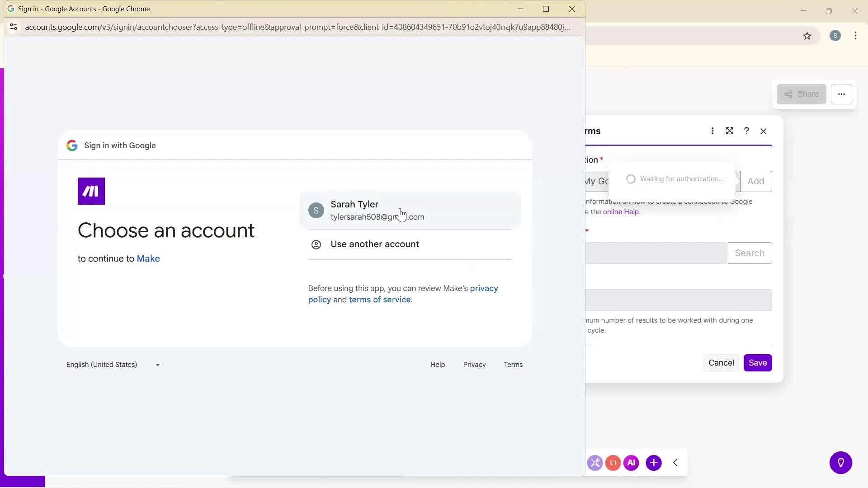This screenshot has width=868, height=488.
Task: Open the module settings three-dot menu
Action: pos(712,131)
